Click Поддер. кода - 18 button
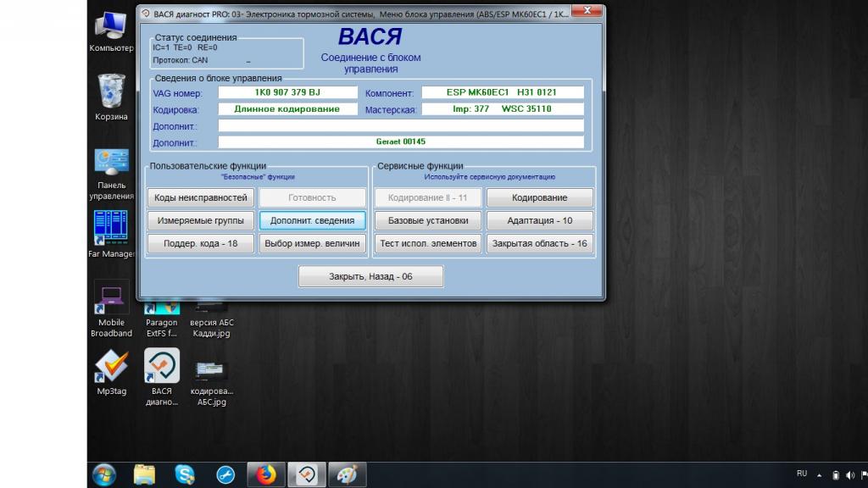Viewport: 868px width, 488px height. (201, 243)
